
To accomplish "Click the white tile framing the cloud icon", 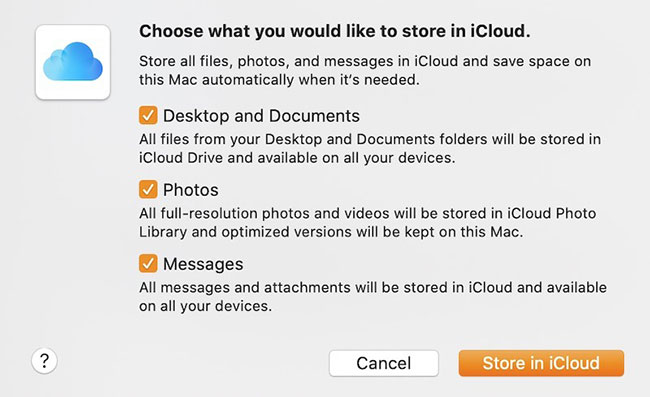I will (73, 62).
